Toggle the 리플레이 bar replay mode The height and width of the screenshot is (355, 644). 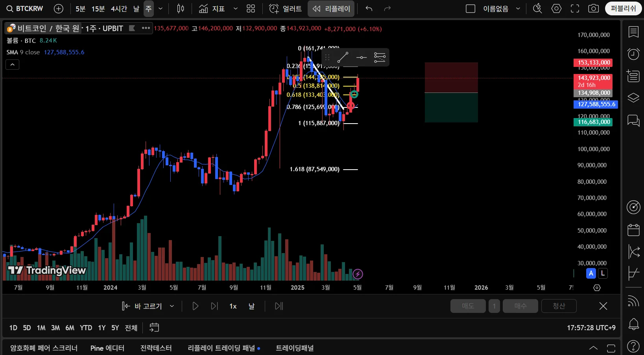tap(331, 9)
